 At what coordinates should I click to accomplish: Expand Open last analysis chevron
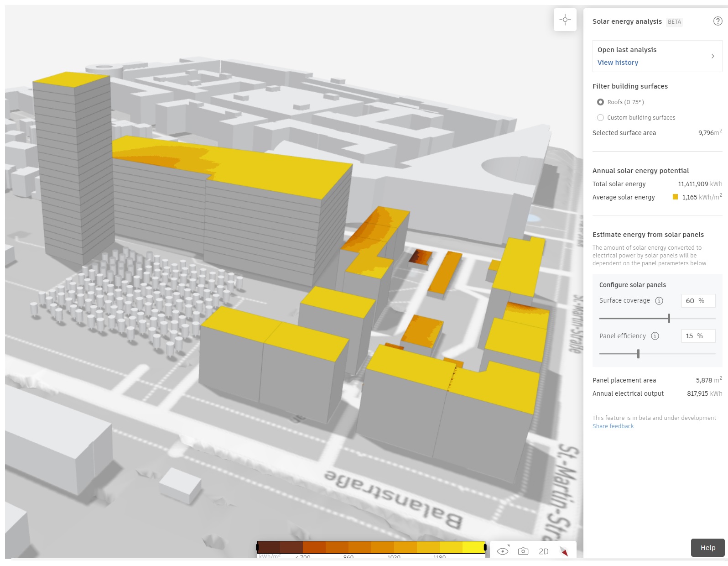click(x=712, y=56)
